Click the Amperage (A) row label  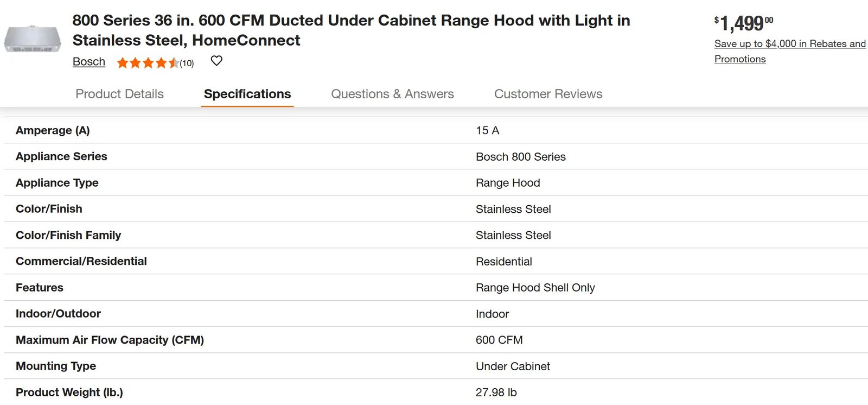53,130
